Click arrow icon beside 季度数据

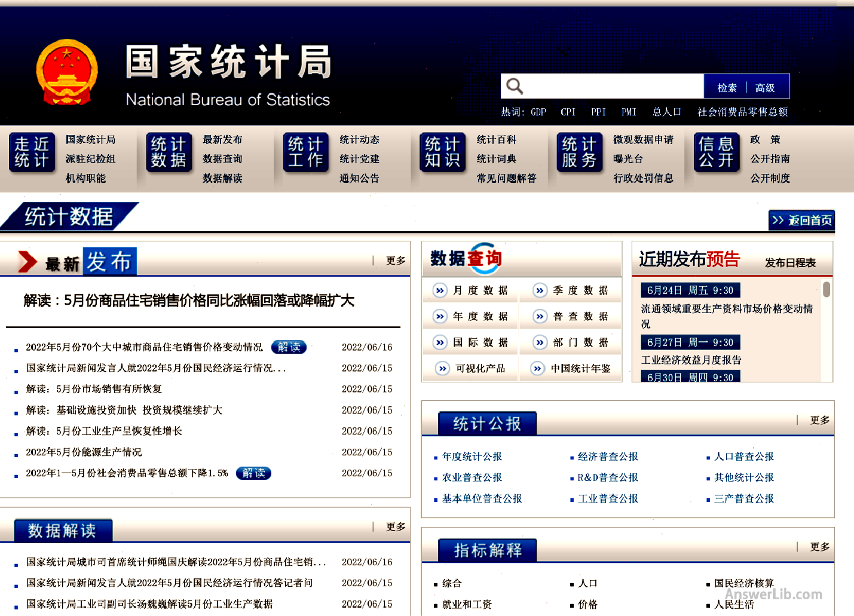pos(540,290)
